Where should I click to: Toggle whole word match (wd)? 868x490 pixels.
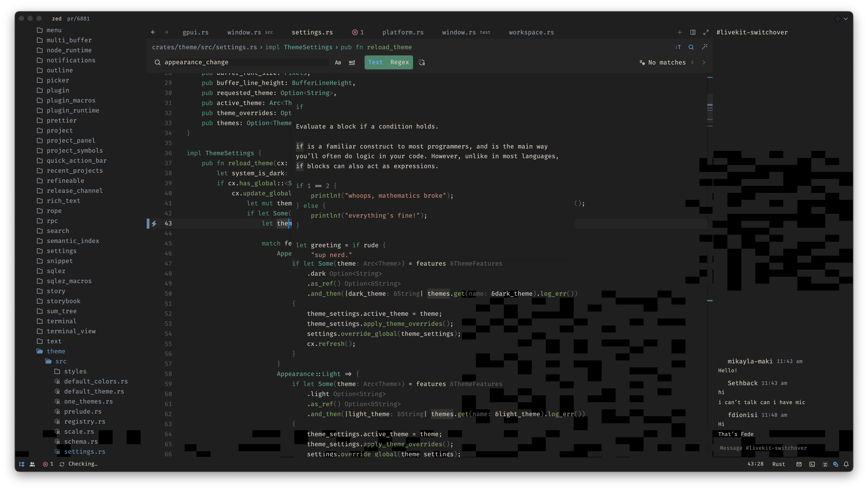point(352,63)
